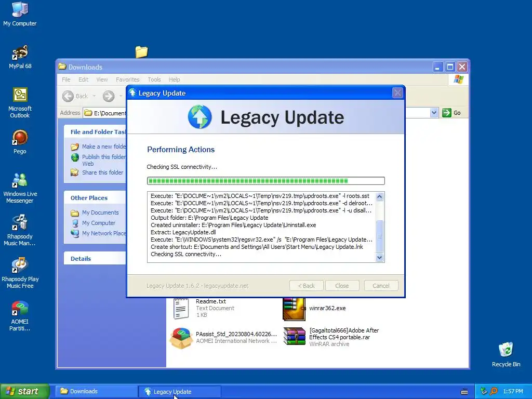532x399 pixels.
Task: Open Rhapsody Play Music Free shortcut
Action: pos(20,273)
